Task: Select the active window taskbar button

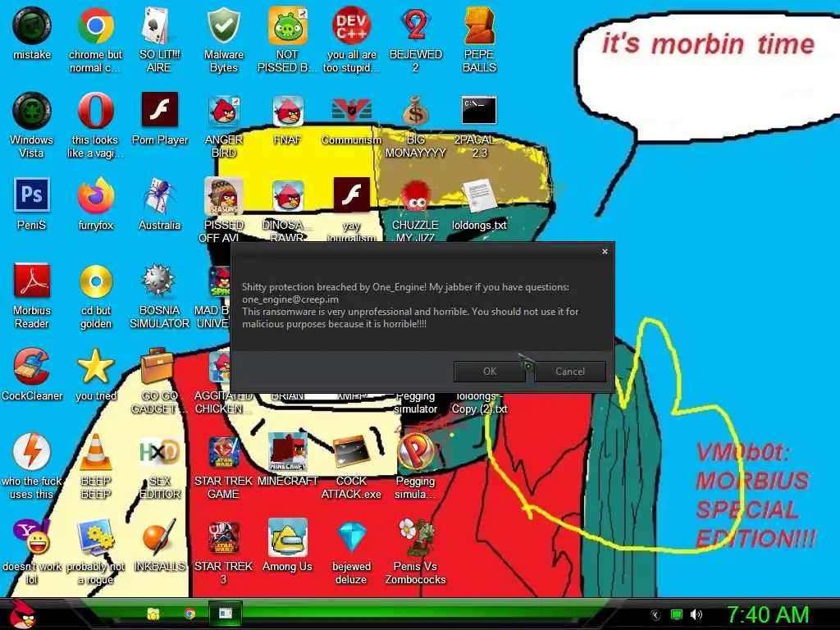Action: click(226, 614)
